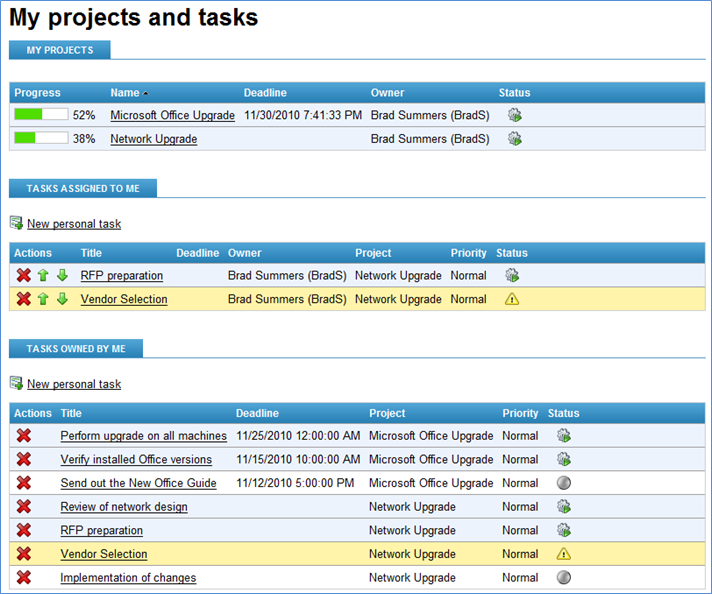Move assigned RFP preparation down with green arrow
Viewport: 712px width, 594px height.
pos(62,275)
